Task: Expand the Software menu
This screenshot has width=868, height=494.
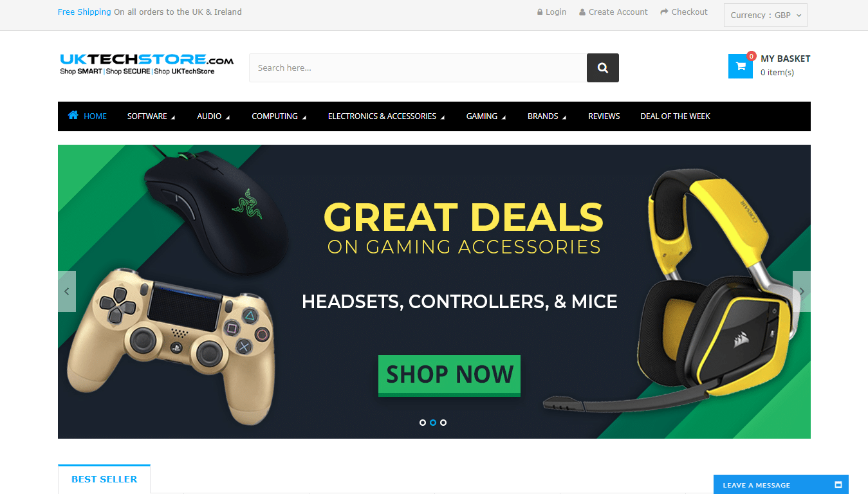Action: (151, 116)
